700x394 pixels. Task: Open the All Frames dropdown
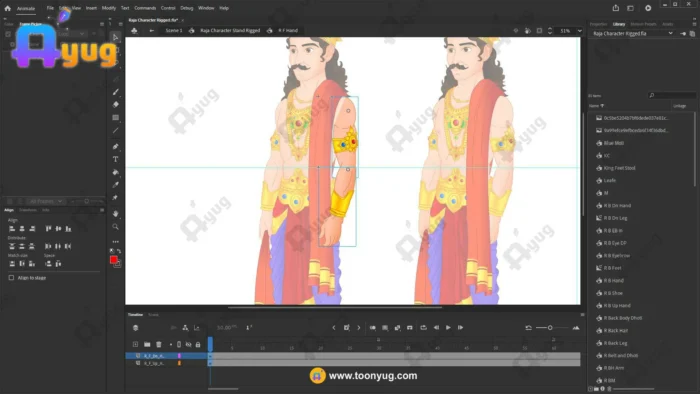(46, 201)
